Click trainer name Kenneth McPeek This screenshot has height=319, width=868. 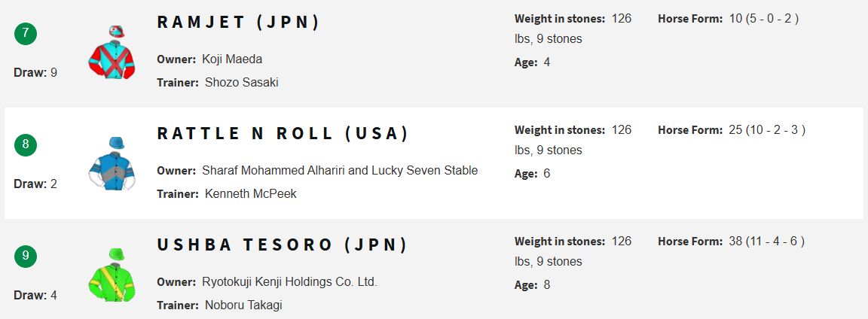251,193
